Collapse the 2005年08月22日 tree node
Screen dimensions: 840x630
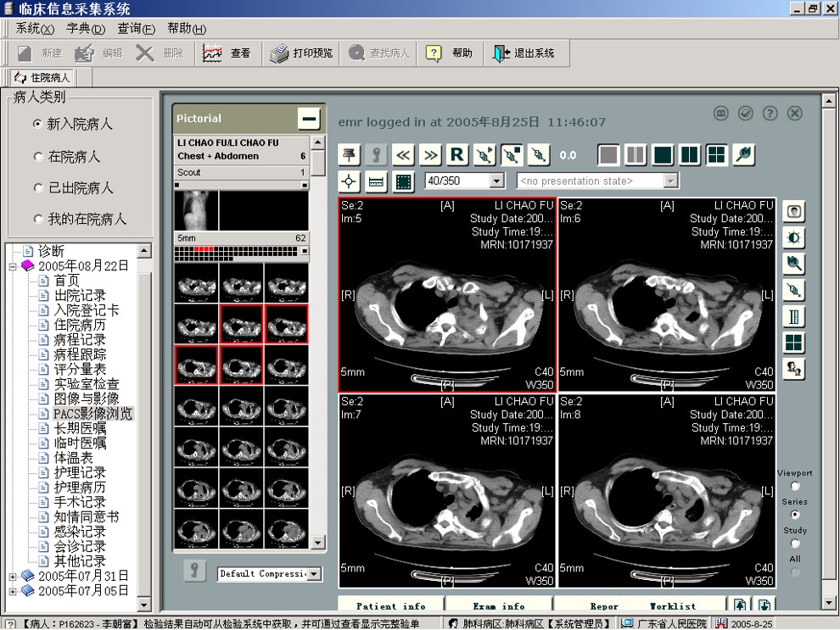(13, 266)
